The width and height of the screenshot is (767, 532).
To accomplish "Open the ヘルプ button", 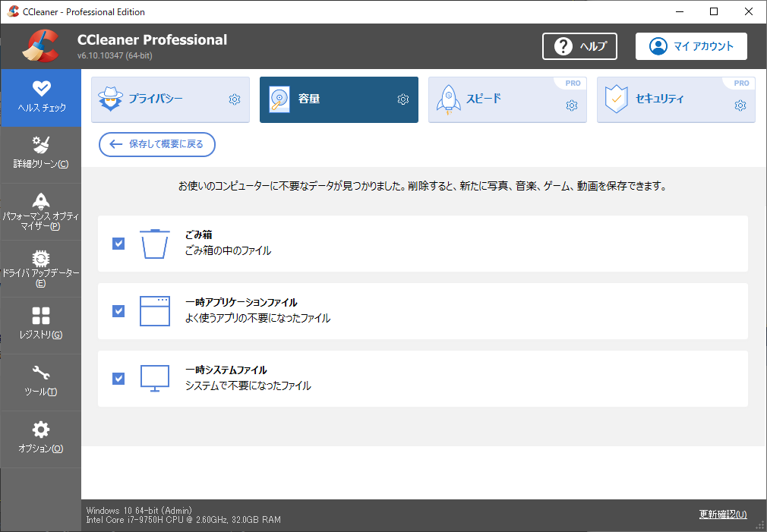I will pos(579,46).
